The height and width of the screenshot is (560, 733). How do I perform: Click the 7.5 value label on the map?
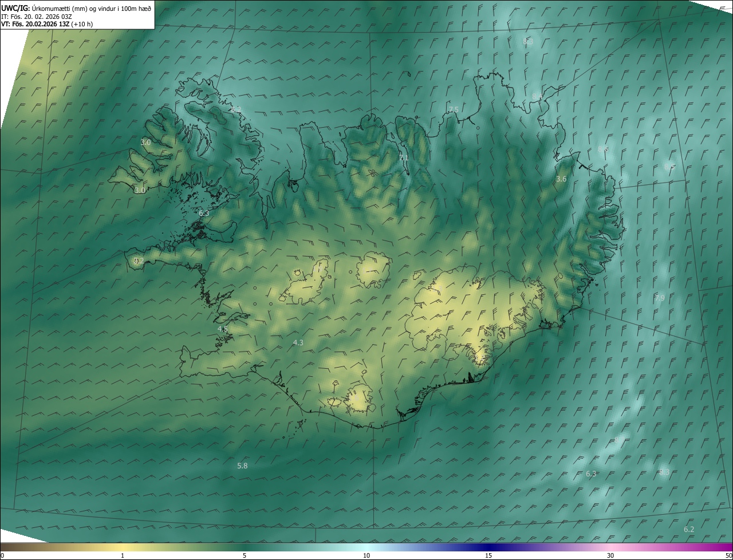click(454, 109)
